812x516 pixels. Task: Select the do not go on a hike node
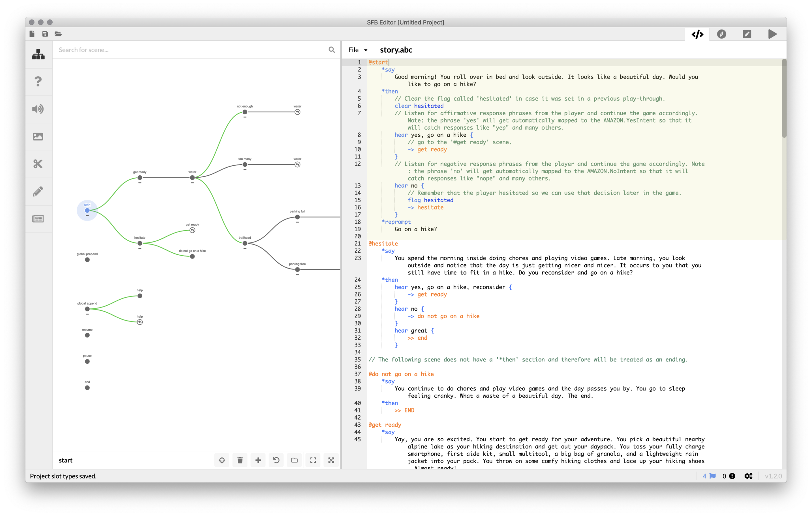192,257
